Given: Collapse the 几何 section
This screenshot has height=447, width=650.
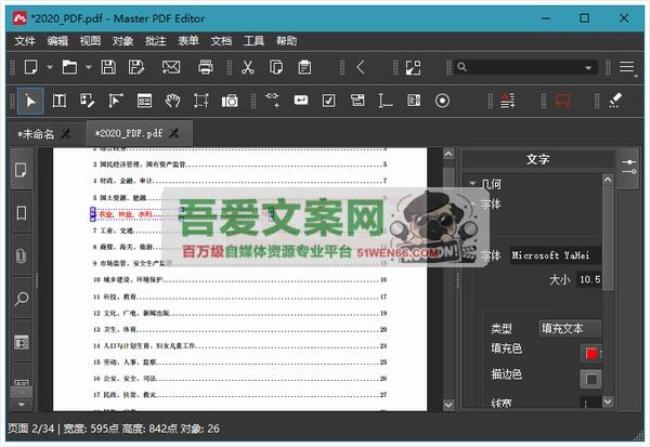Looking at the screenshot, I should (472, 183).
